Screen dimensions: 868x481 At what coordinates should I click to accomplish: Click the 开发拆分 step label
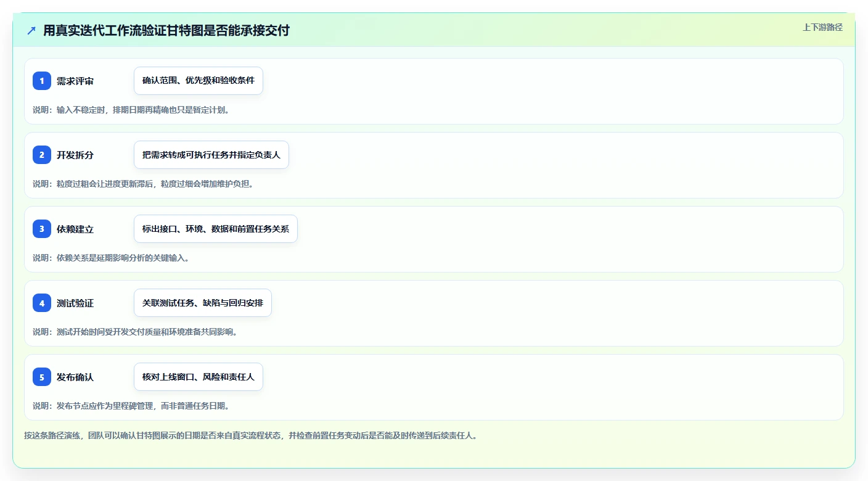click(75, 155)
